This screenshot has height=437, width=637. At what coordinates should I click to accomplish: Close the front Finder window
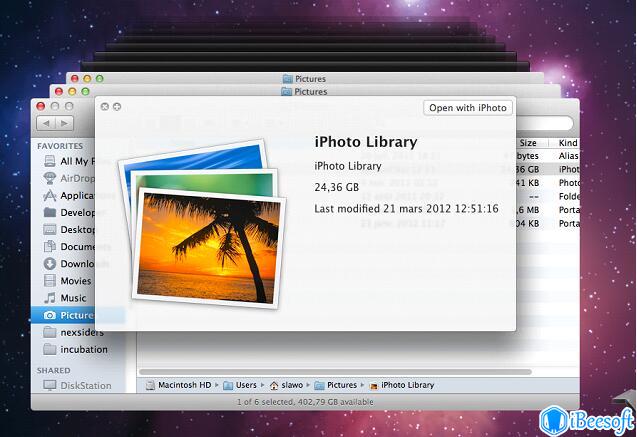point(41,106)
